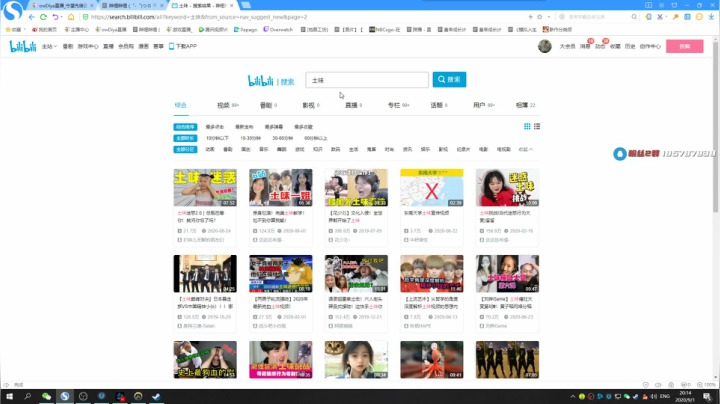720x404 pixels.
Task: Open 游戏中心 in bilibili nav
Action: point(88,46)
